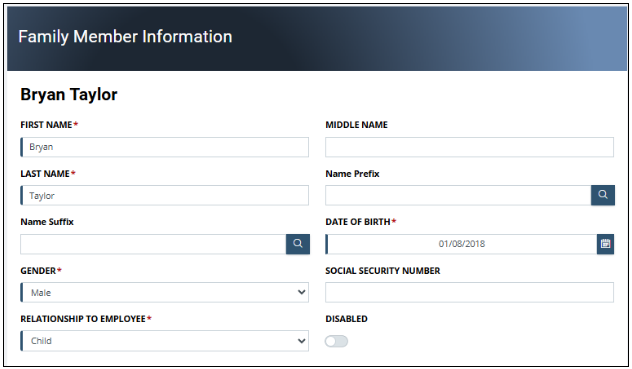Click the Name Suffix input field
This screenshot has height=369, width=632.
[x=153, y=244]
